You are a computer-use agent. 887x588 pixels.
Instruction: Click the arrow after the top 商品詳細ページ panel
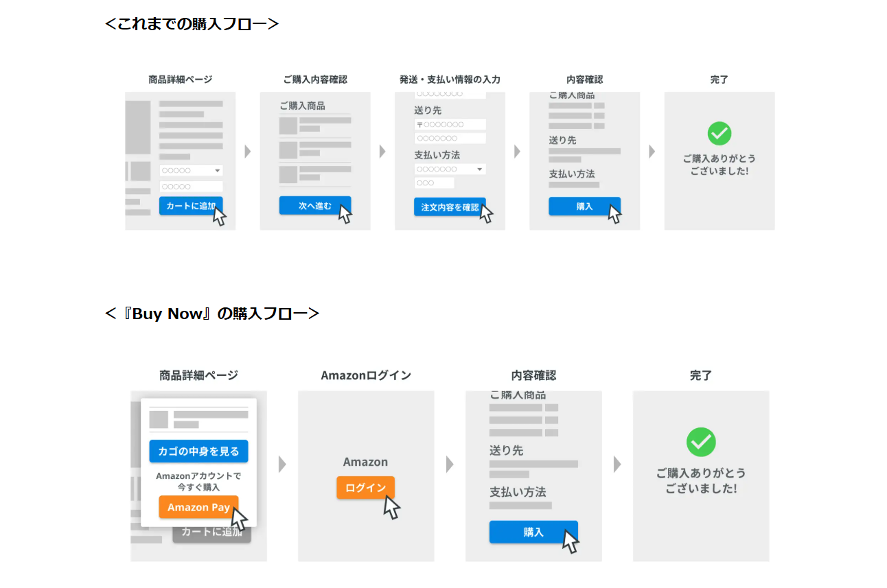[248, 152]
